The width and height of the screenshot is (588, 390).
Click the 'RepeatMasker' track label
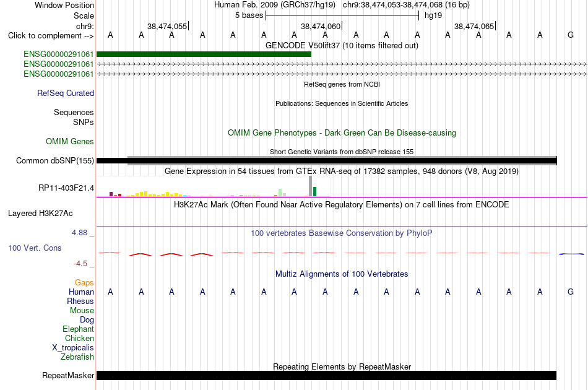(x=68, y=375)
